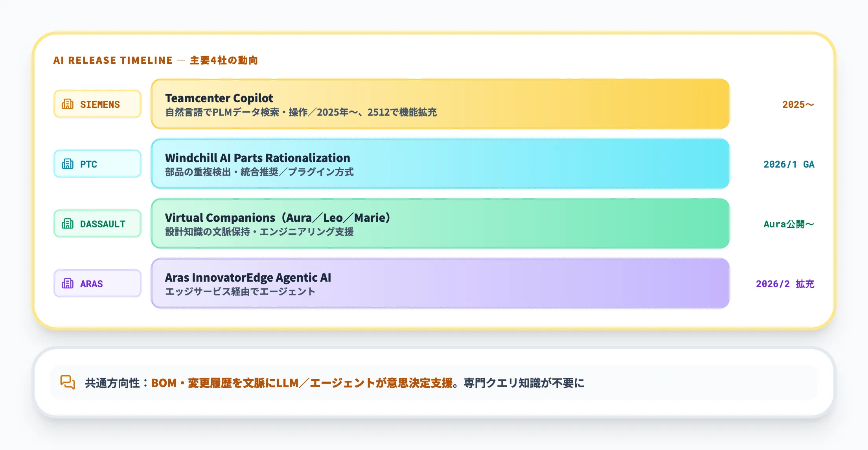
Task: Open the Aras InnovatorEdge Agentic AI title
Action: (248, 277)
